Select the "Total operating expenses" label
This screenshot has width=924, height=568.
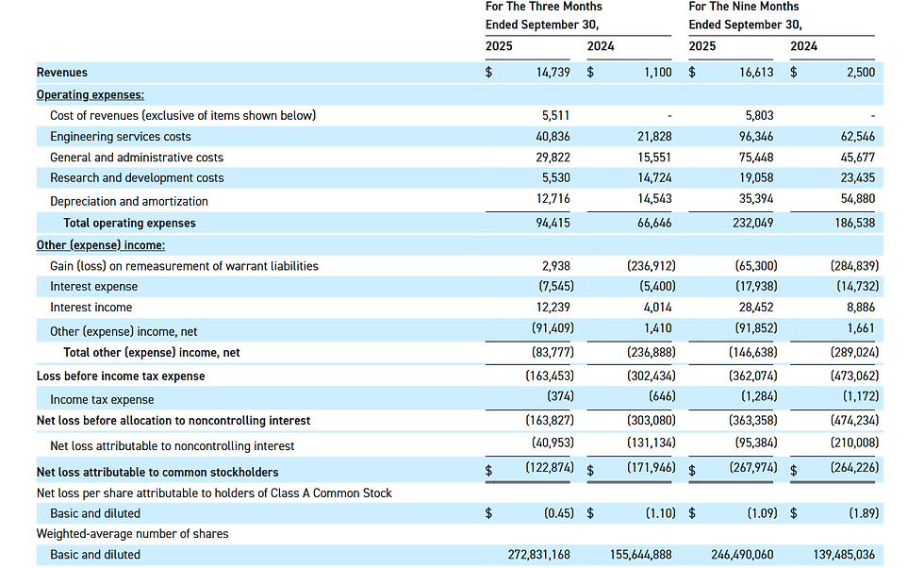[x=130, y=223]
